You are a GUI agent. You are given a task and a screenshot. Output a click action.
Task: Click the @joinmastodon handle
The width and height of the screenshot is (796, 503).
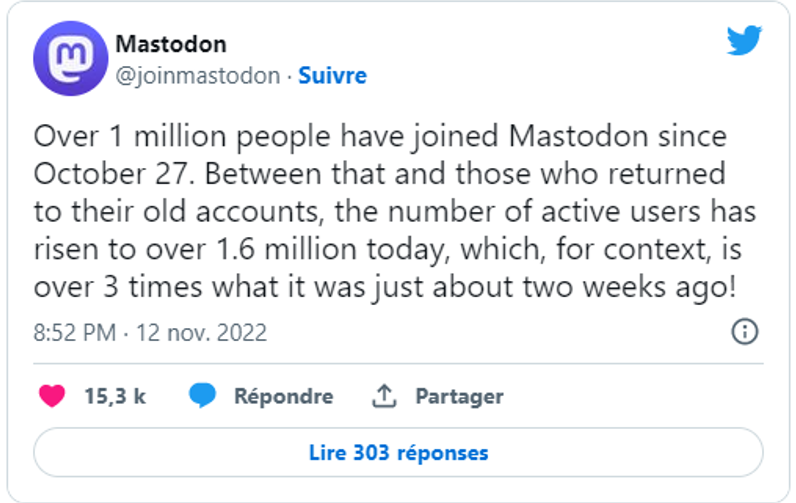coord(197,75)
